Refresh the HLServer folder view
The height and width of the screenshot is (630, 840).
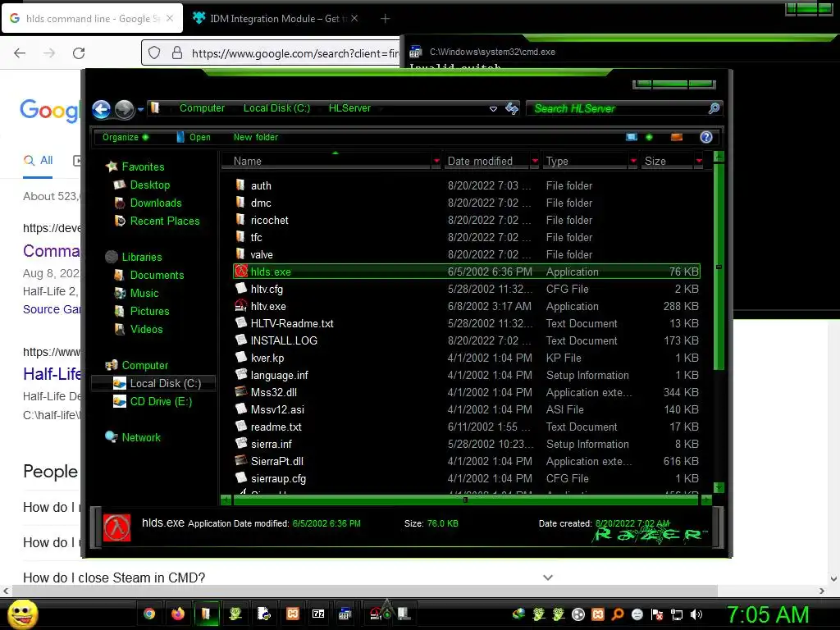pos(512,109)
